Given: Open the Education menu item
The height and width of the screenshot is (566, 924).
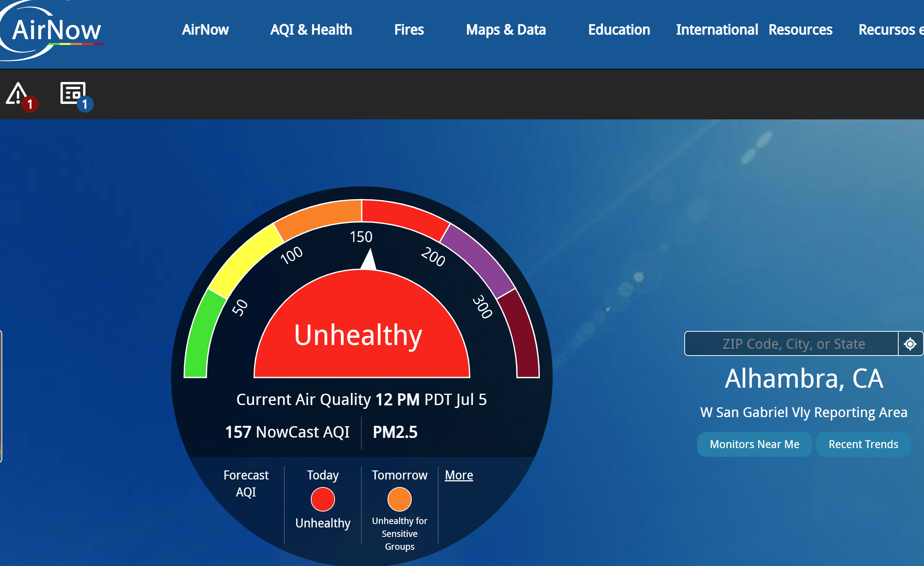Looking at the screenshot, I should click(619, 29).
